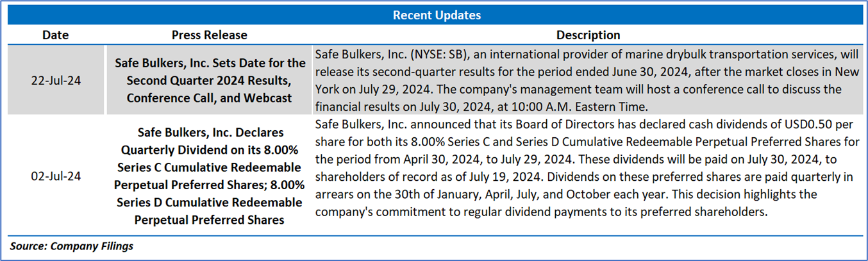The height and width of the screenshot is (261, 868).
Task: Select the 22-Jul-24 date cell
Action: click(56, 81)
